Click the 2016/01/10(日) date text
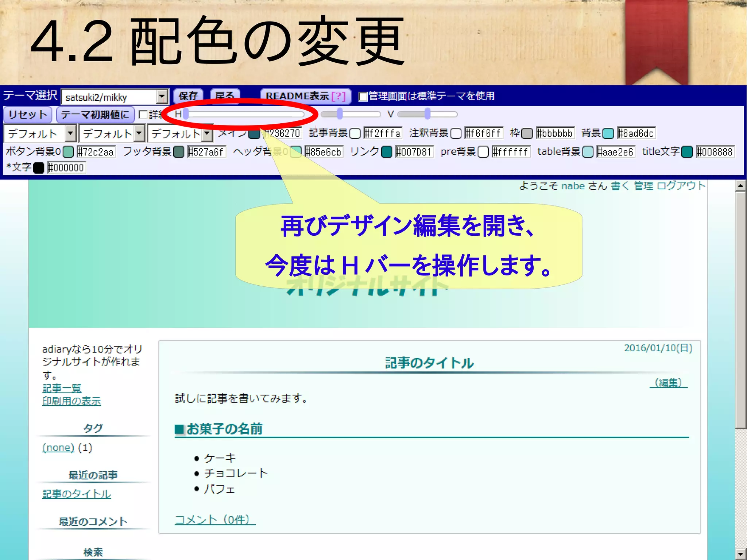 pos(658,348)
